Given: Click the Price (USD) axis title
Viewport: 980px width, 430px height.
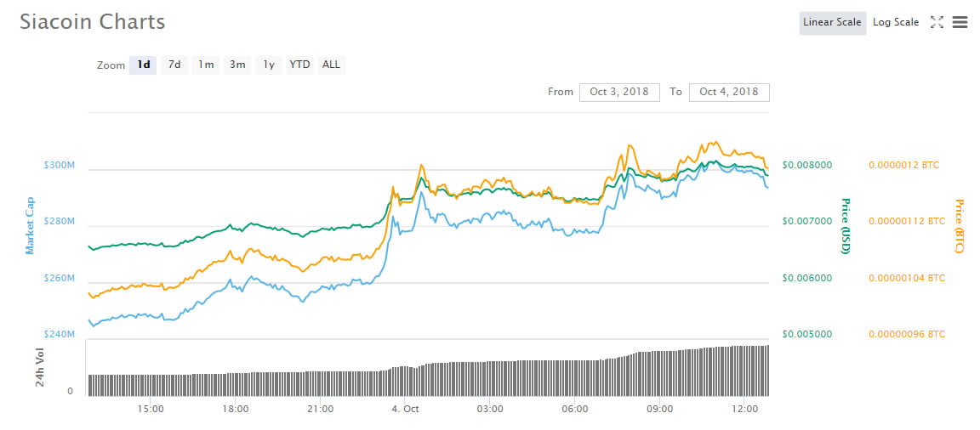Looking at the screenshot, I should click(x=845, y=226).
